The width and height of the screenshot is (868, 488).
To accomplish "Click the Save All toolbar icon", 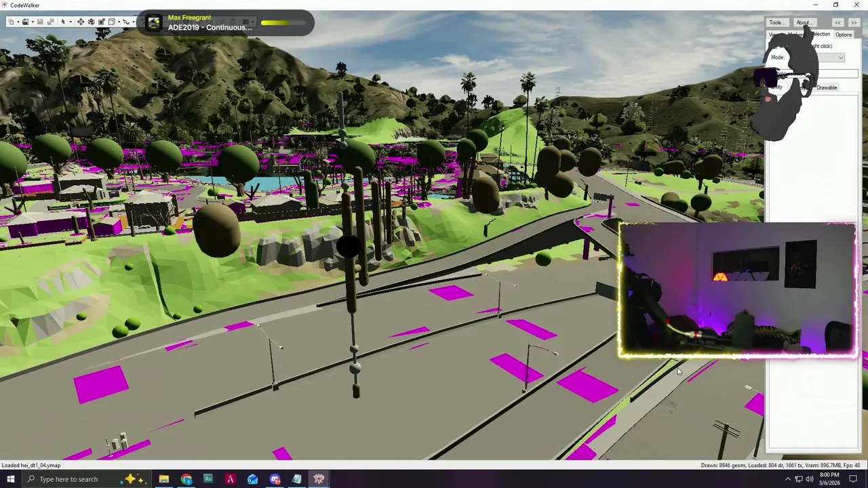I will [51, 22].
